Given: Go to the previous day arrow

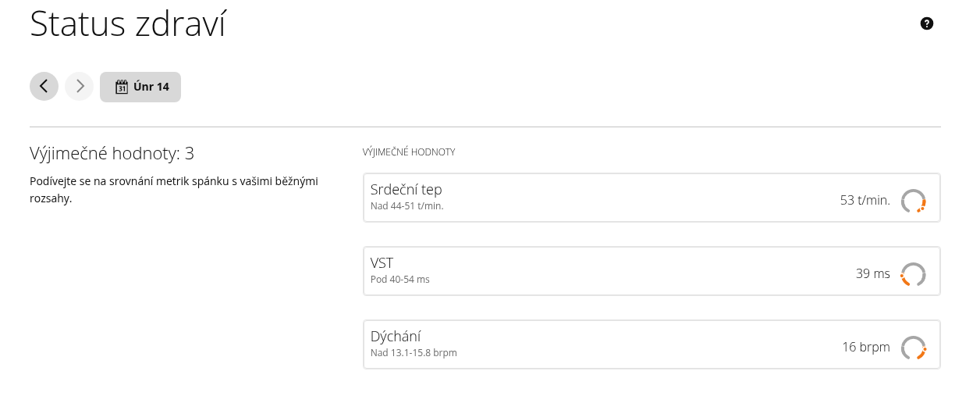Looking at the screenshot, I should 44,87.
